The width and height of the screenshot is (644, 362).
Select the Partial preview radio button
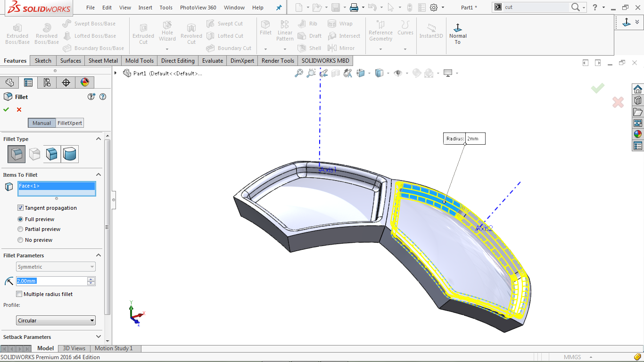tap(20, 229)
